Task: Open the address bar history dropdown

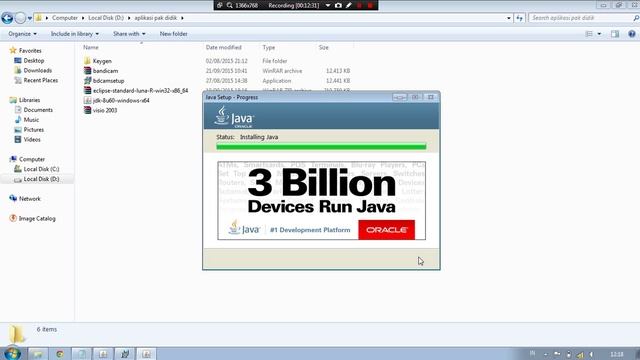Action: pos(509,18)
